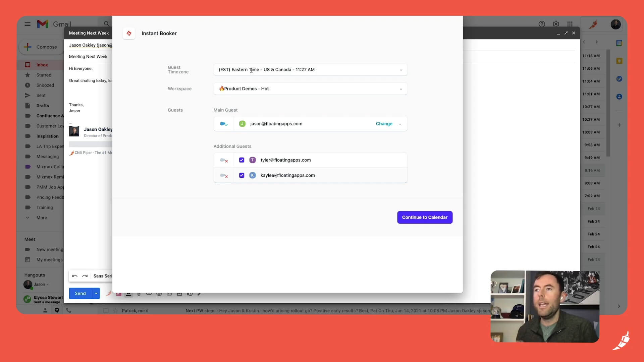Screen dimensions: 644x362
Task: Click the Instant Booker lightning logo icon
Action: click(x=129, y=33)
